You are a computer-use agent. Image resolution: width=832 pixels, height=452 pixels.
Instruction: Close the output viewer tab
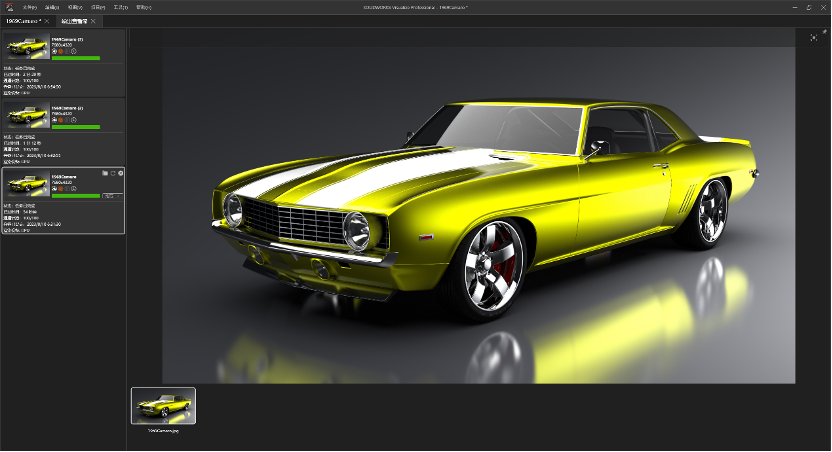(x=93, y=20)
